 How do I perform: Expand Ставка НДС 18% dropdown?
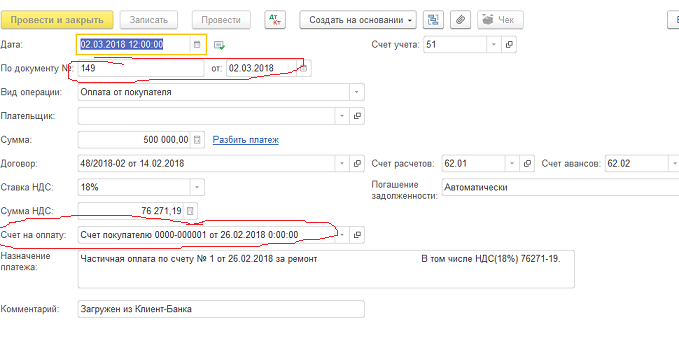197,187
